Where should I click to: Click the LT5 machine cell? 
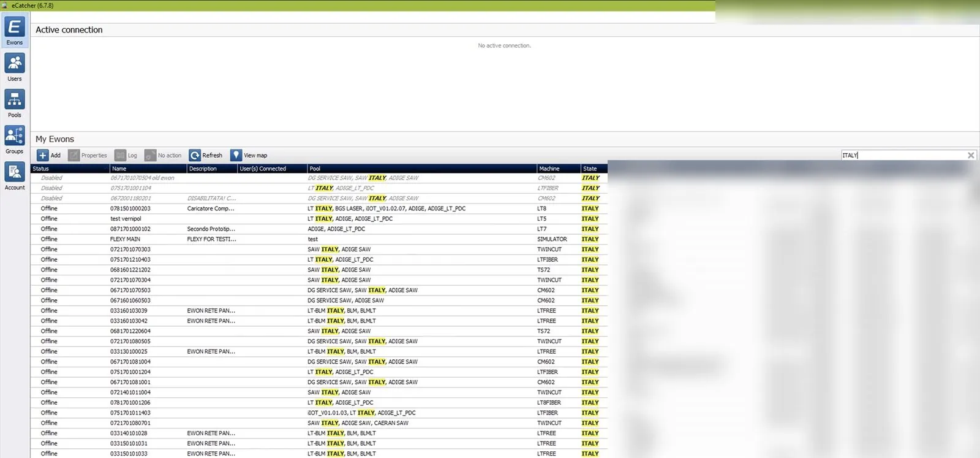pyautogui.click(x=542, y=219)
